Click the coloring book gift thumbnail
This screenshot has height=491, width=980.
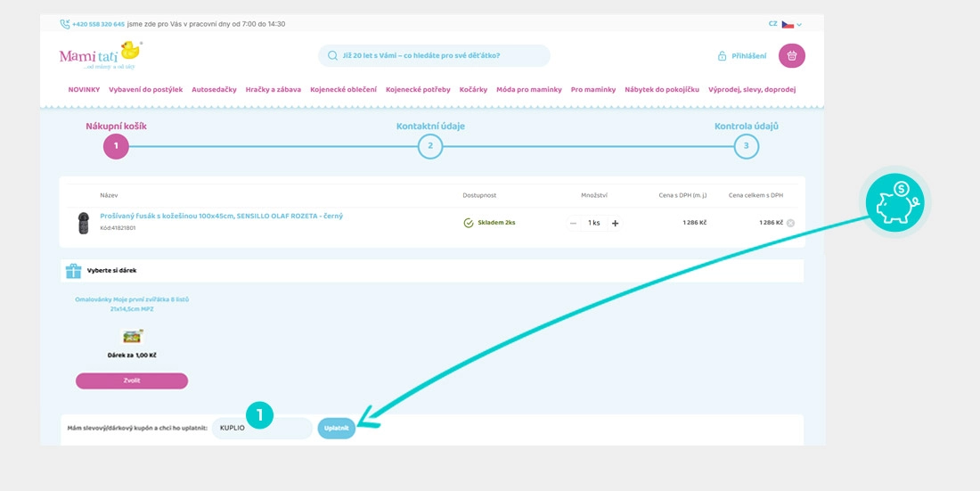click(x=132, y=337)
